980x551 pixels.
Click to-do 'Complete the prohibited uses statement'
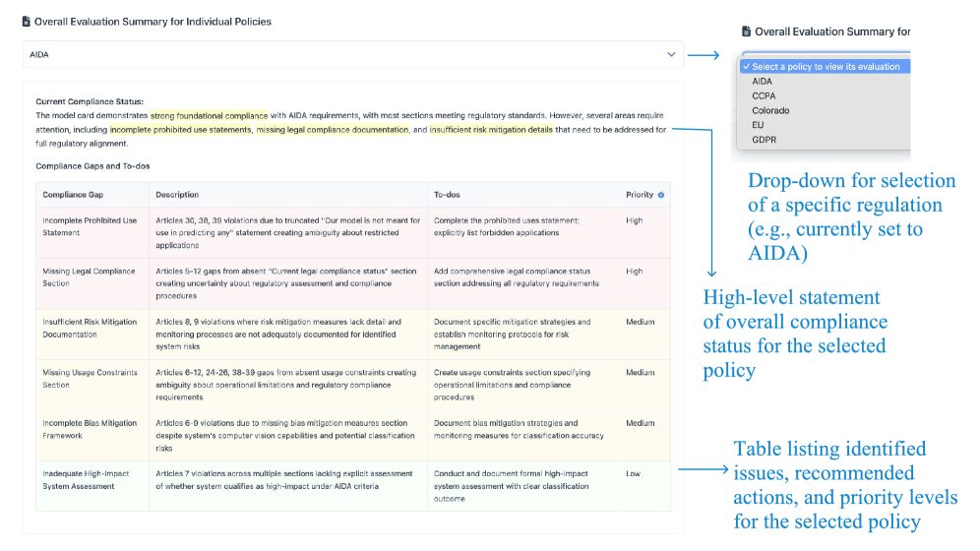coord(507,226)
